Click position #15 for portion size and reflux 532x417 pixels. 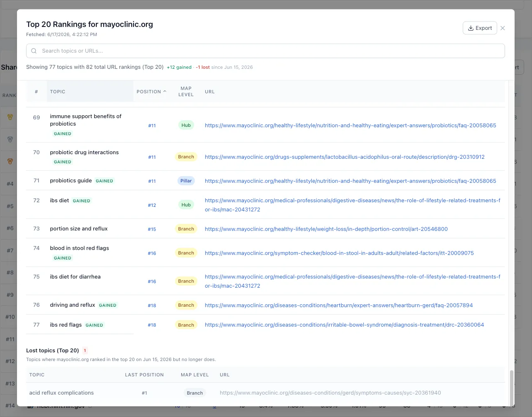tap(152, 229)
